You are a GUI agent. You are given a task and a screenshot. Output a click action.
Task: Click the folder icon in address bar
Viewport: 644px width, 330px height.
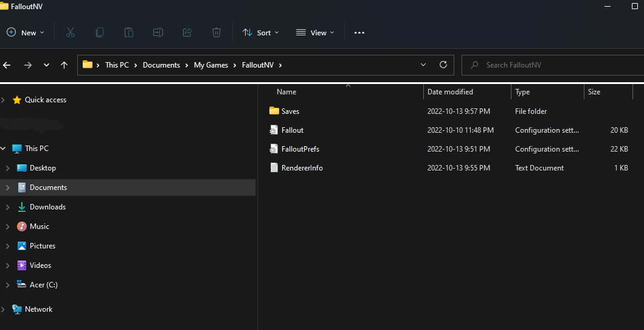(x=88, y=65)
